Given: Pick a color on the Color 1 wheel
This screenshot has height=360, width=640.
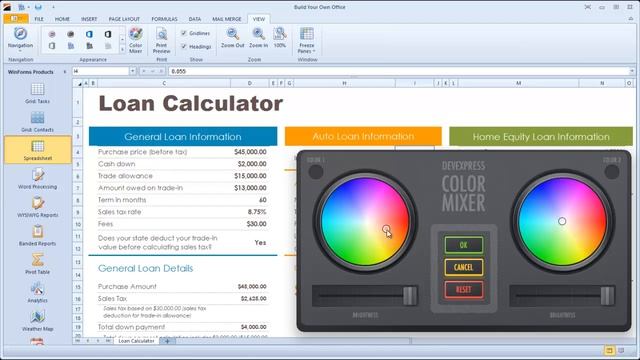Looking at the screenshot, I should (x=365, y=222).
